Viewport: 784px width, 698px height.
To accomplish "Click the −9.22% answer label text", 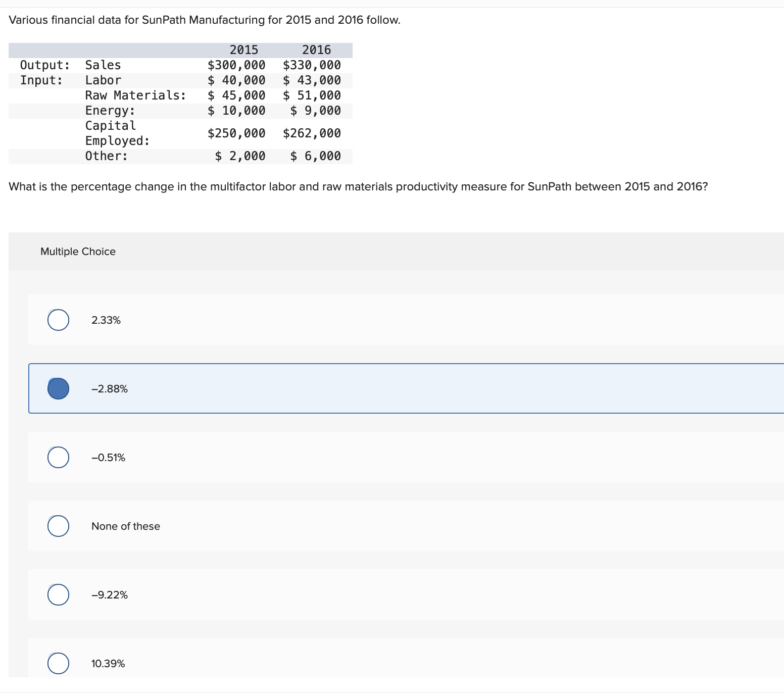I will [x=110, y=595].
